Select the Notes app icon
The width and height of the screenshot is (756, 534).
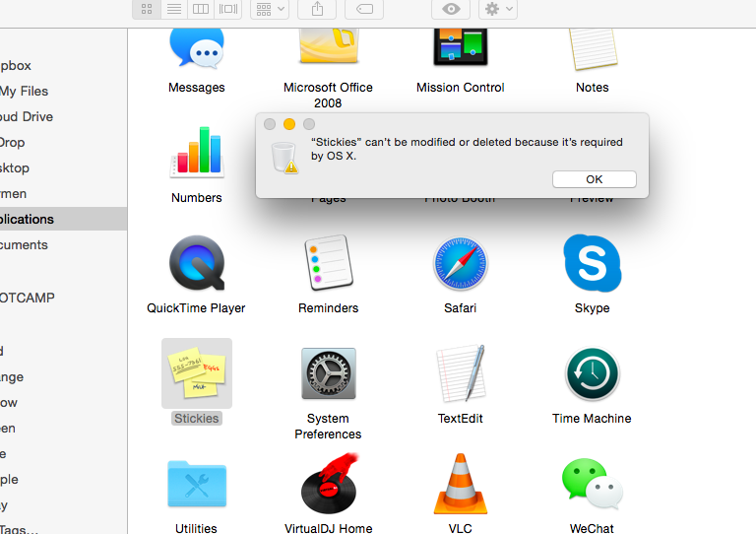(593, 48)
